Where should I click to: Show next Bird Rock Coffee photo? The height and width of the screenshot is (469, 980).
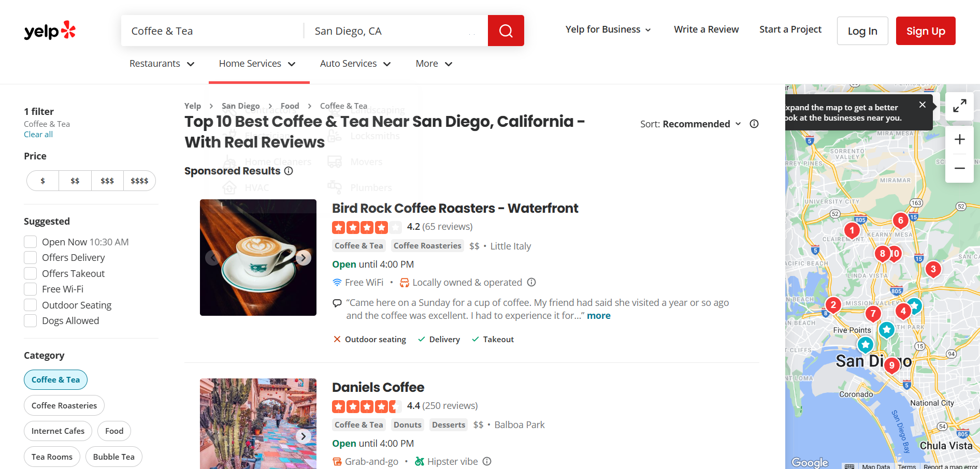point(304,257)
